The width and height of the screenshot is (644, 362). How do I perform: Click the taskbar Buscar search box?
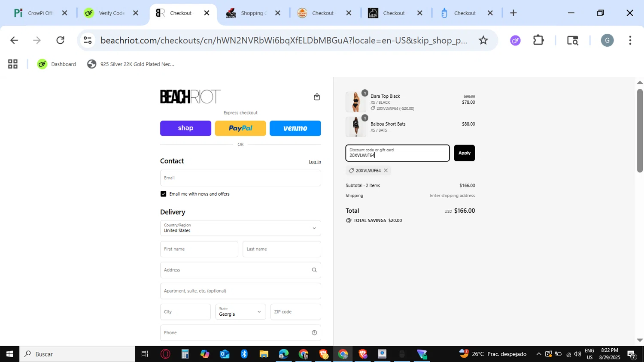tap(77, 354)
